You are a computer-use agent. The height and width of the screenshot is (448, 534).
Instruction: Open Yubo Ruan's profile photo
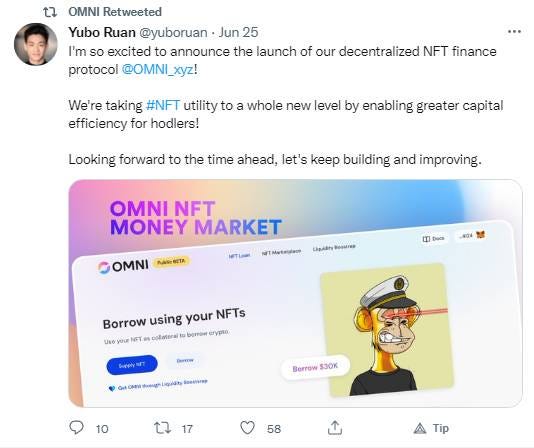pos(35,44)
